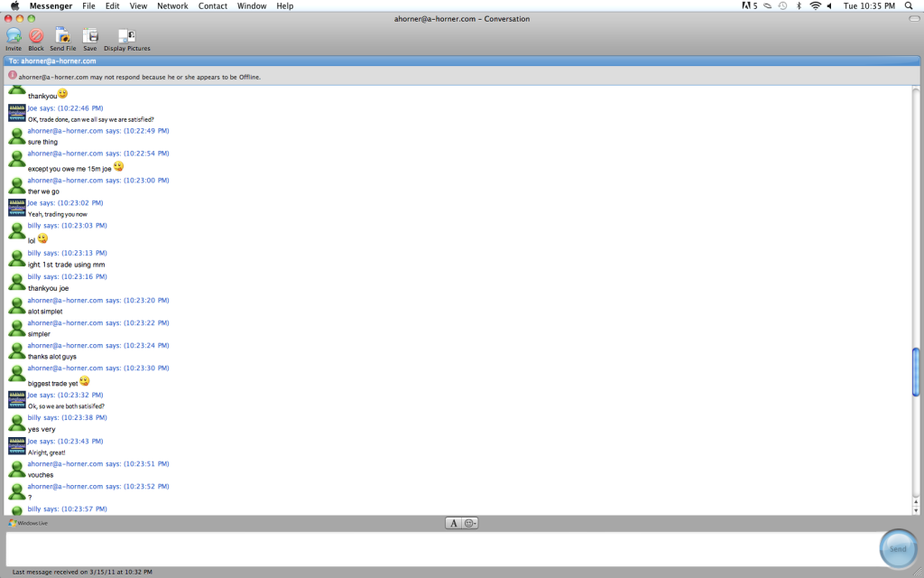Click billy's avatar at 10:23:38 PM
Viewport: 924px width, 578px height.
[x=16, y=423]
